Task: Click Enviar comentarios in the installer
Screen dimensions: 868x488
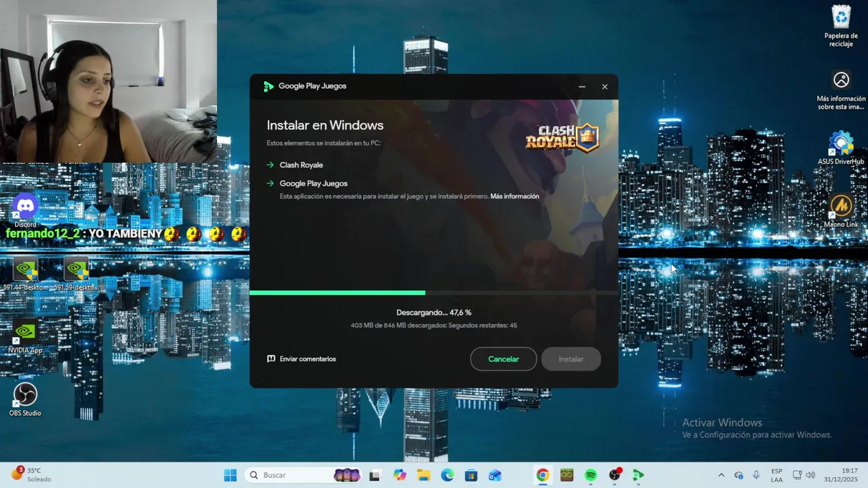Action: click(301, 359)
